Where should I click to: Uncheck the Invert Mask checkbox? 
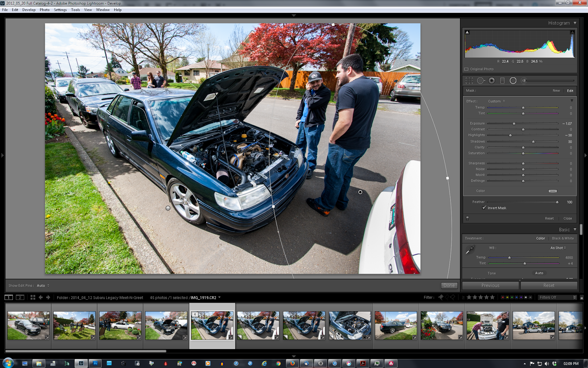coord(484,208)
